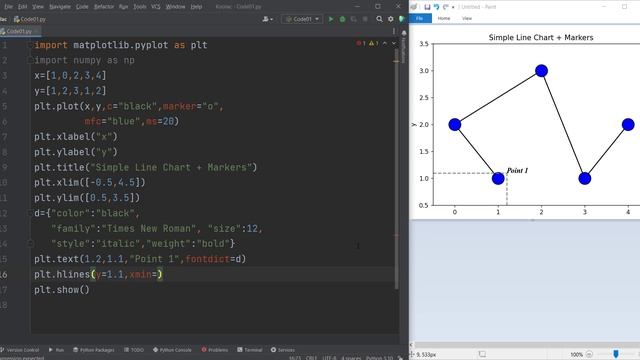Image resolution: width=640 pixels, height=360 pixels.
Task: Click line number 5 in gutter
Action: (4, 106)
